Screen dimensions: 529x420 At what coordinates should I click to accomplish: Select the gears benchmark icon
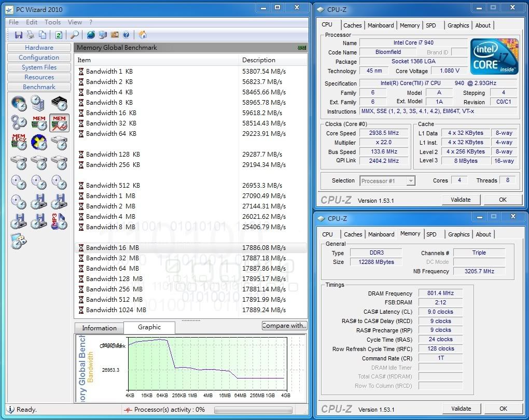(x=19, y=123)
